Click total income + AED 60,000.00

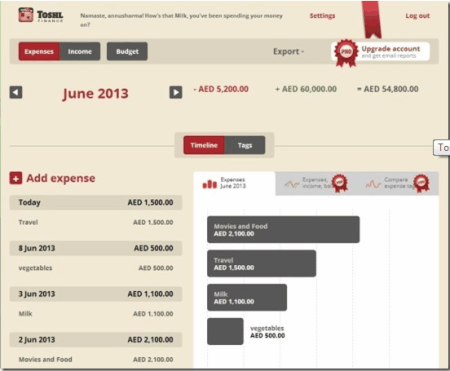306,89
